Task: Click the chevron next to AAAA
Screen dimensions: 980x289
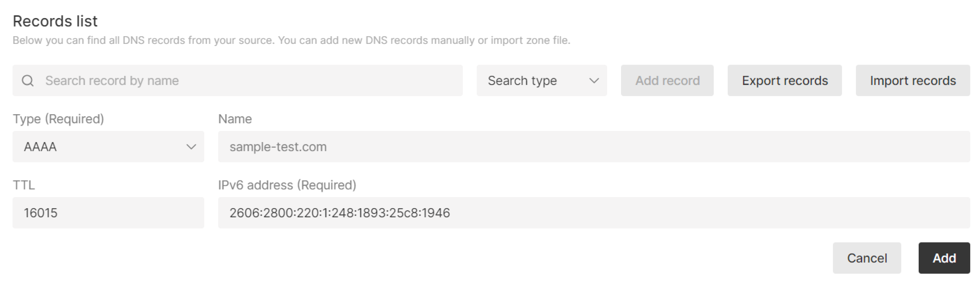Action: 192,146
